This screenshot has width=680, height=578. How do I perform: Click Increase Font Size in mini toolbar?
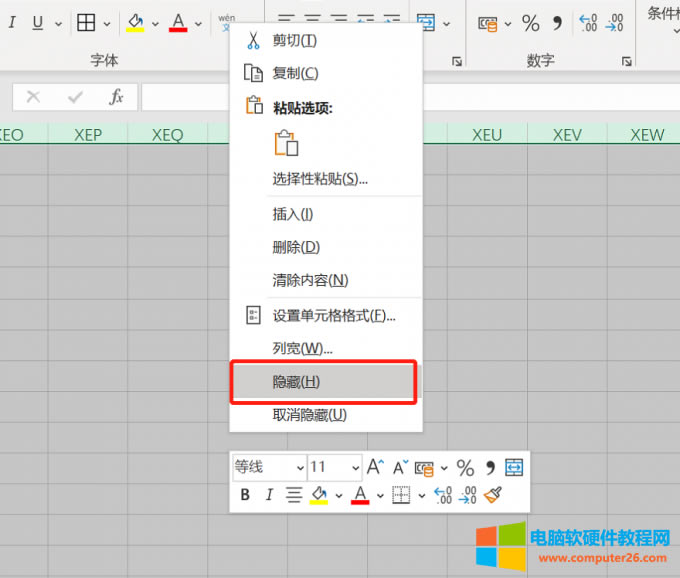tap(375, 467)
